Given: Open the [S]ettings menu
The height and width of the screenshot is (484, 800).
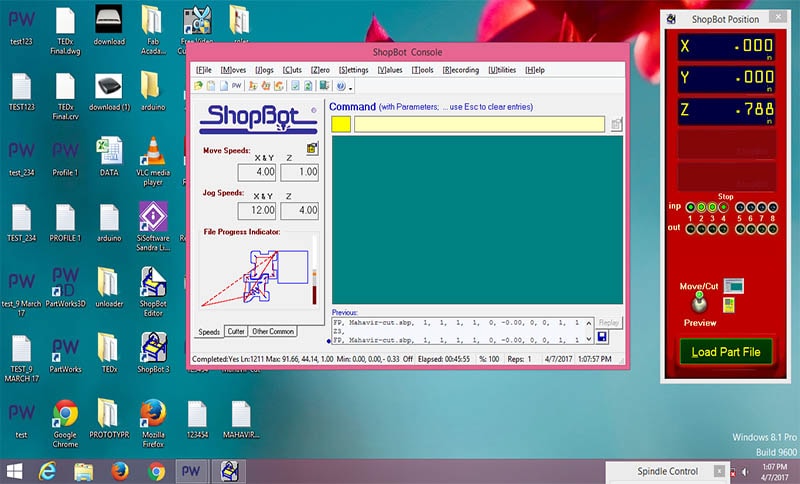Looking at the screenshot, I should (354, 70).
